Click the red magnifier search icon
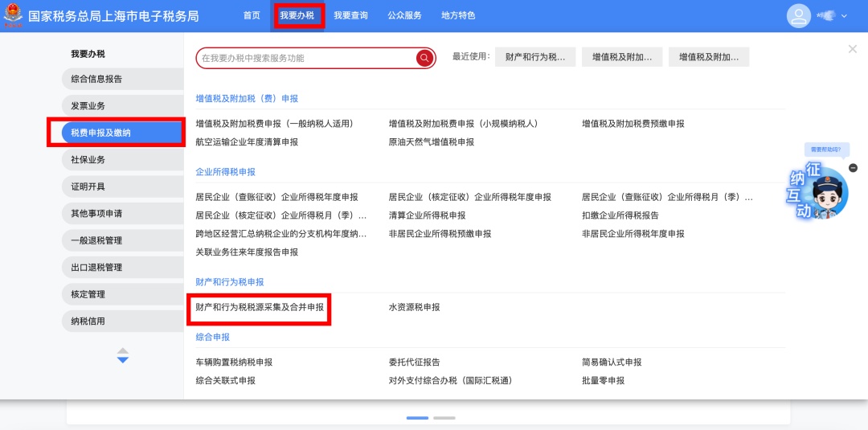This screenshot has width=868, height=430. point(424,58)
